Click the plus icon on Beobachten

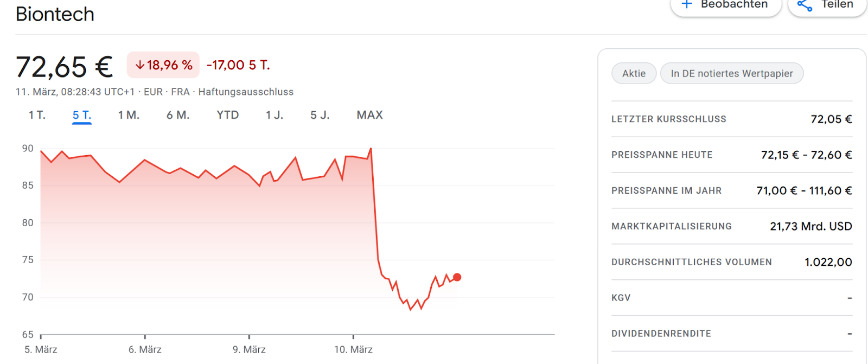(x=687, y=4)
